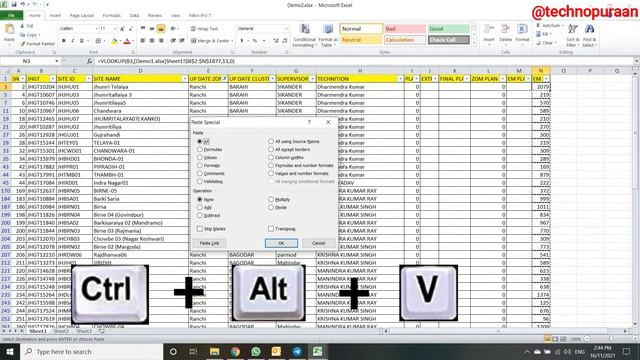640x360 pixels.
Task: Open the number format General dropdown
Action: click(x=286, y=29)
